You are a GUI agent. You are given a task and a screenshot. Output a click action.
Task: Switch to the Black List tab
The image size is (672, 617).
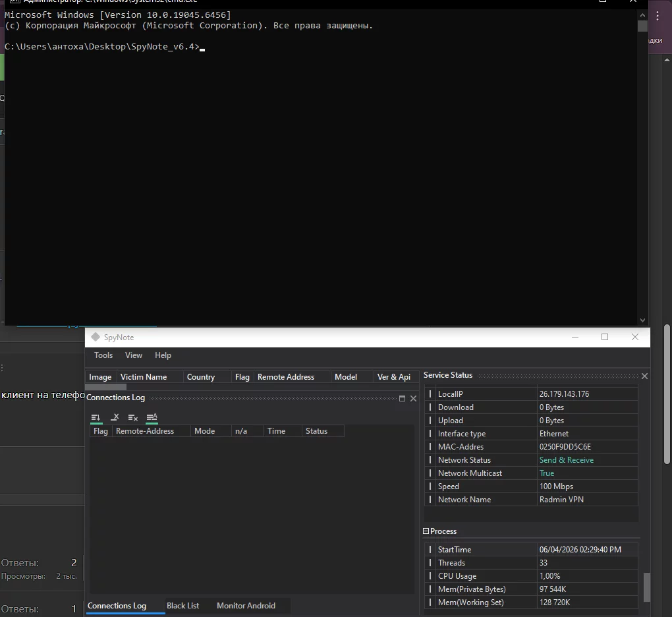pos(182,606)
